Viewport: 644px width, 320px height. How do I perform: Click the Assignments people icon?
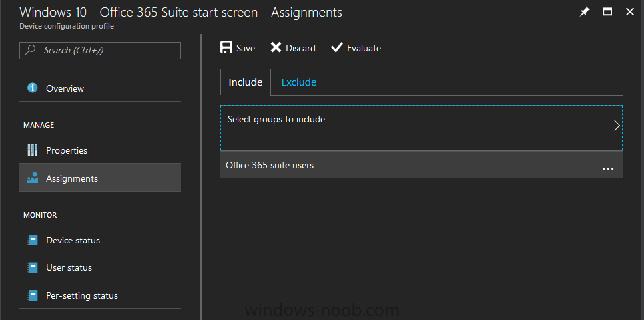(x=33, y=178)
